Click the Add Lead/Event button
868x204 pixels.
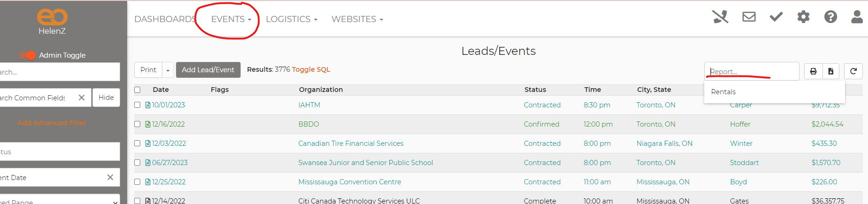tap(208, 70)
